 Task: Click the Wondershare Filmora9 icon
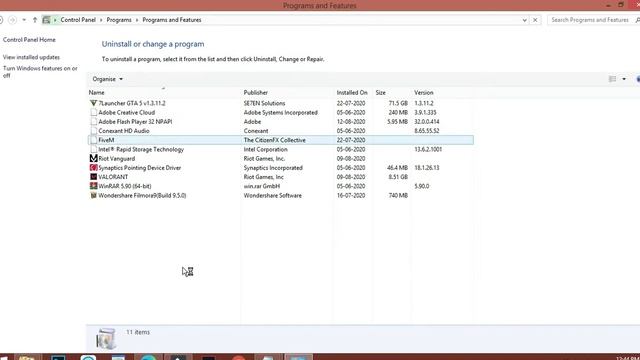click(x=93, y=196)
